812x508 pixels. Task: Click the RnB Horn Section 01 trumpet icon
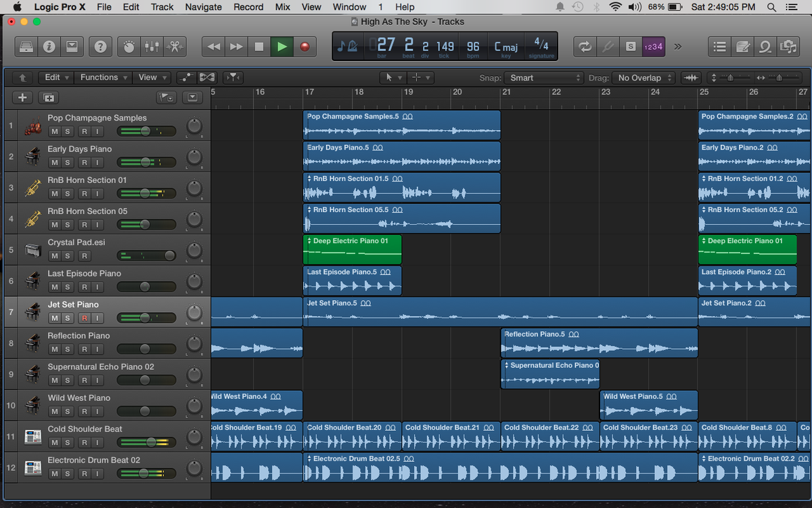pos(32,188)
